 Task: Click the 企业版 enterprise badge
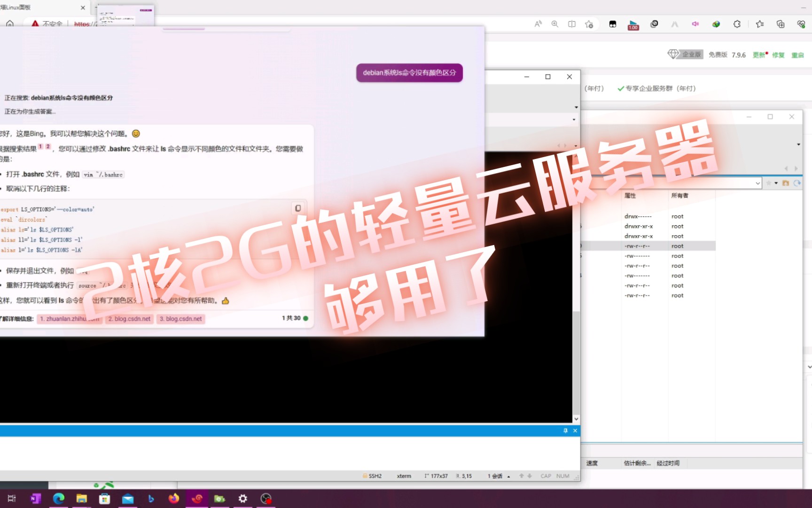[686, 54]
